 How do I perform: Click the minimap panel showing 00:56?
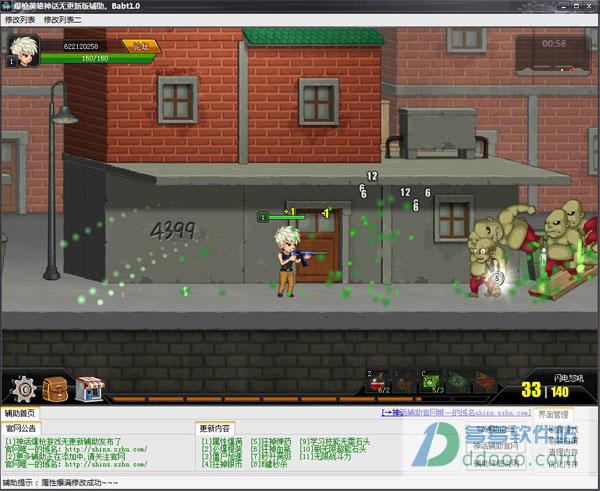click(553, 55)
